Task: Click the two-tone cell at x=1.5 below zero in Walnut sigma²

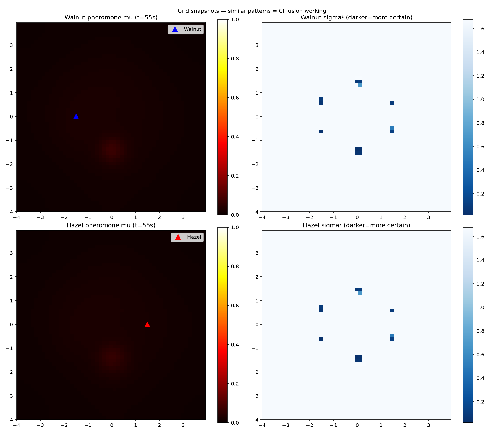Action: click(x=392, y=130)
